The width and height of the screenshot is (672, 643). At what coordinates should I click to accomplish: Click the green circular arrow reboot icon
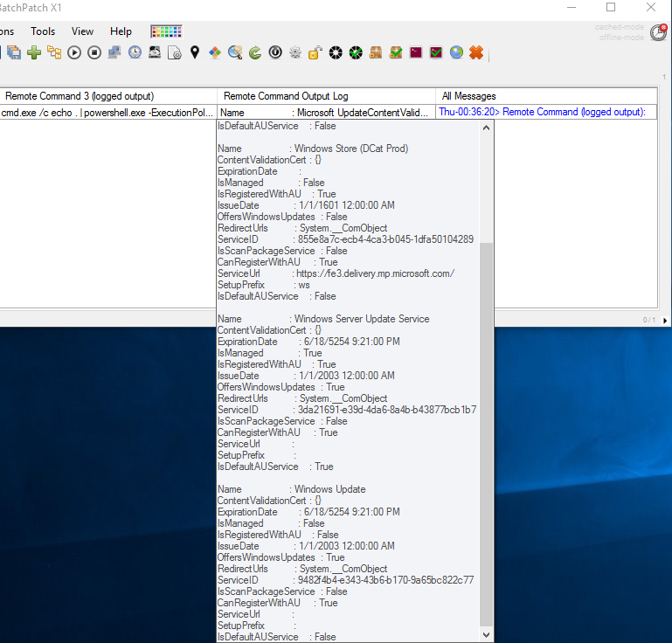(x=255, y=52)
